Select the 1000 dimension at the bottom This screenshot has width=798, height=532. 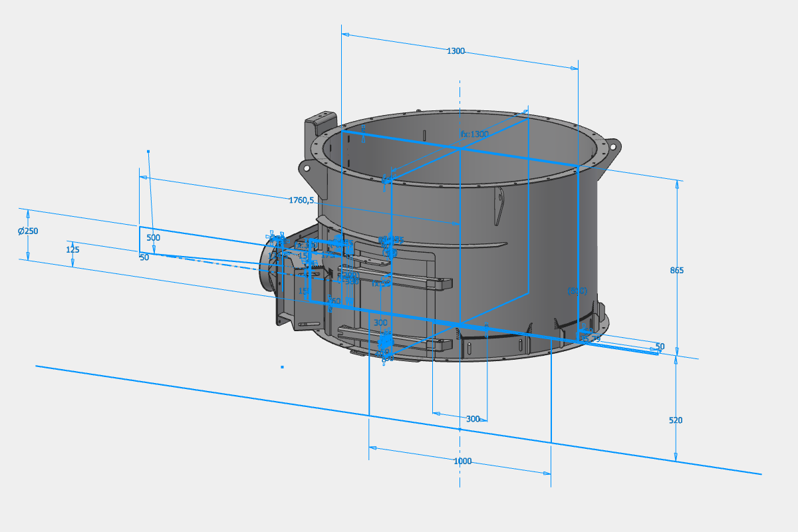pyautogui.click(x=463, y=462)
